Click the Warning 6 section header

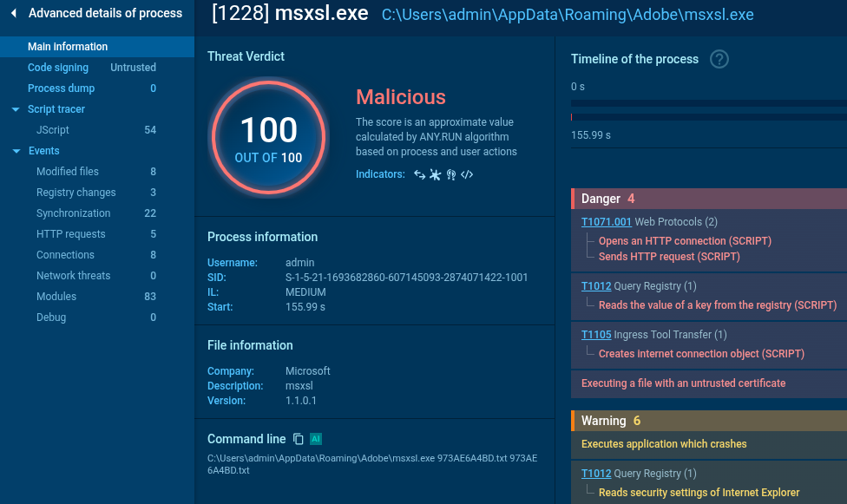pos(709,421)
